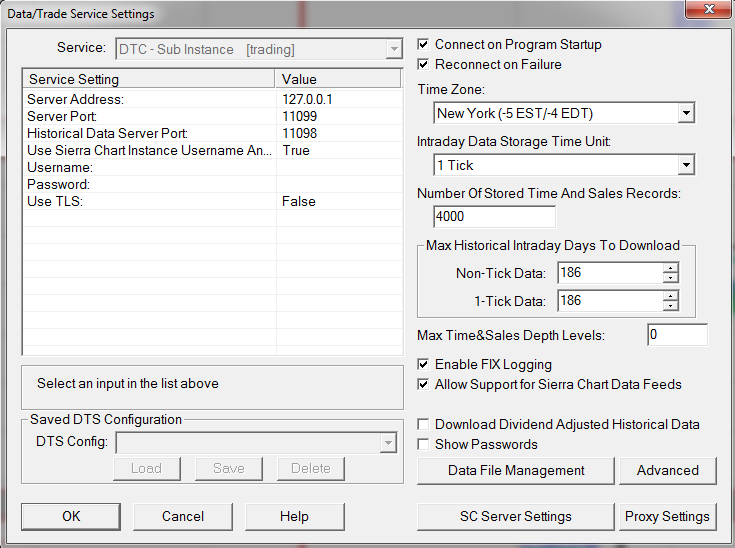The width and height of the screenshot is (735, 548).
Task: Enable Connect on Program Startup checkbox
Action: [x=423, y=45]
